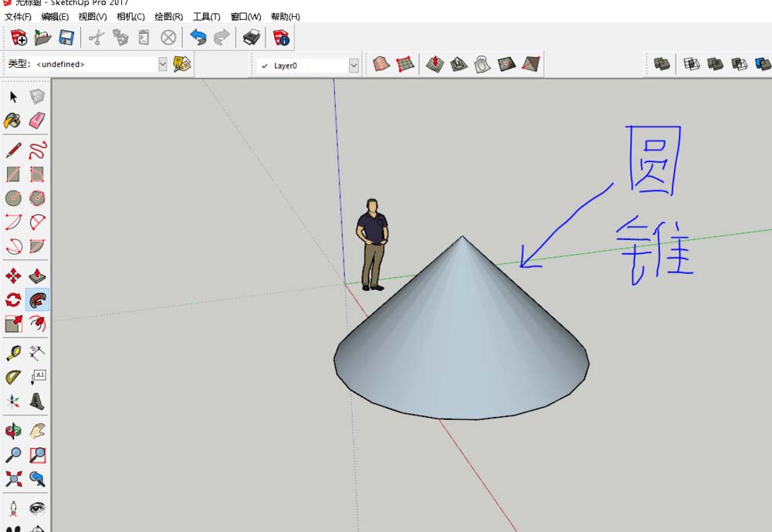The image size is (772, 532).
Task: Click the Paste clipboard icon
Action: 144,37
